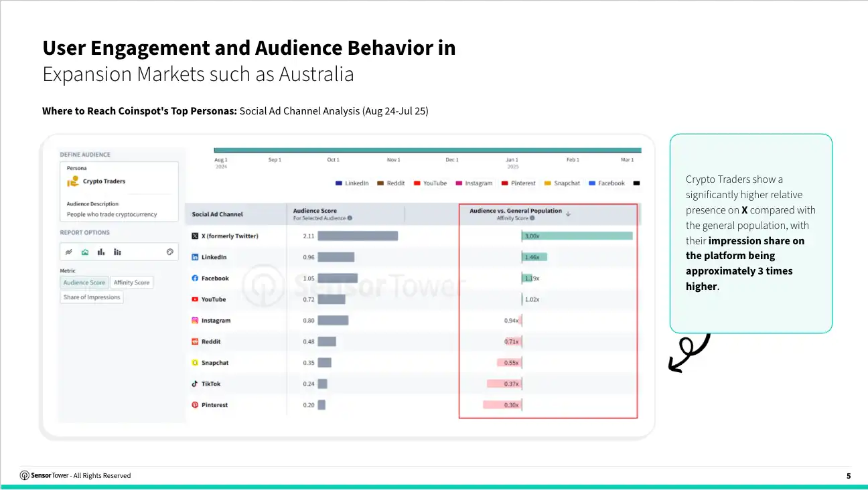Viewport: 868px width, 490px height.
Task: Toggle the Snapchat legend entry
Action: [x=562, y=183]
